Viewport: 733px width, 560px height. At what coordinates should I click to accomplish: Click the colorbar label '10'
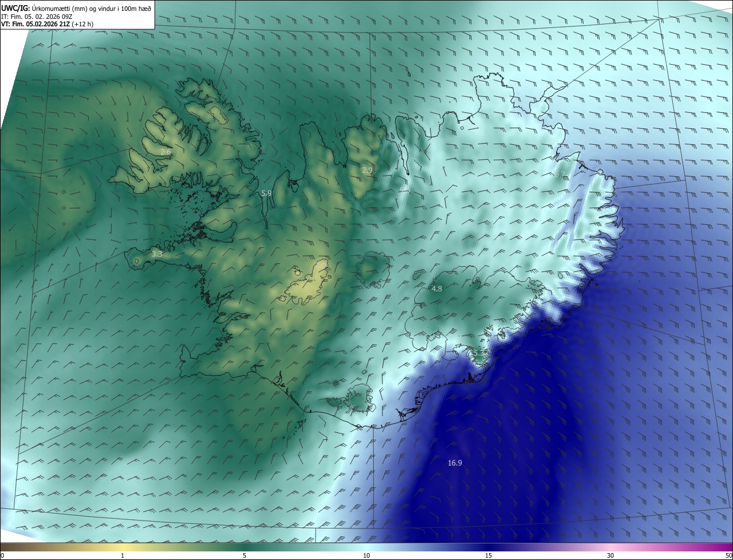pyautogui.click(x=366, y=555)
